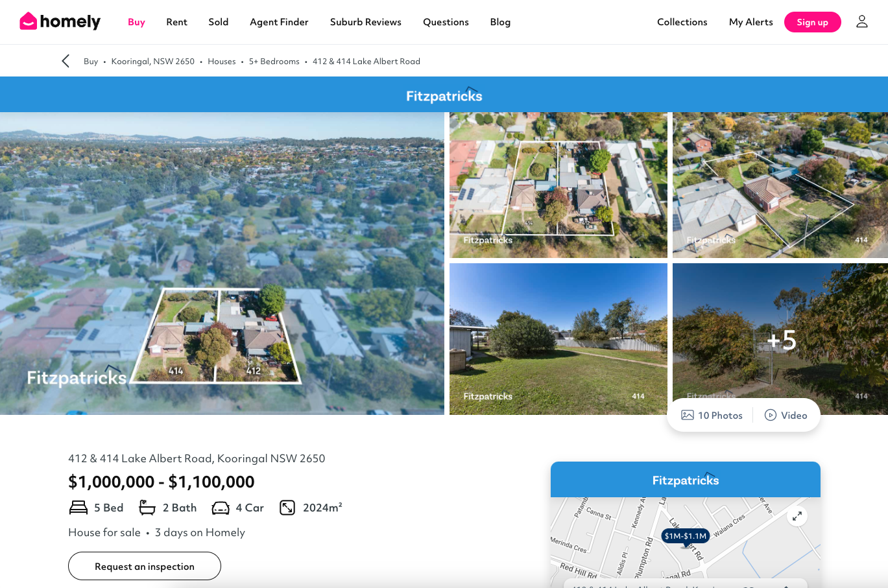Follow the Kooringal, NSW 2650 breadcrumb link
This screenshot has width=888, height=588.
click(153, 62)
